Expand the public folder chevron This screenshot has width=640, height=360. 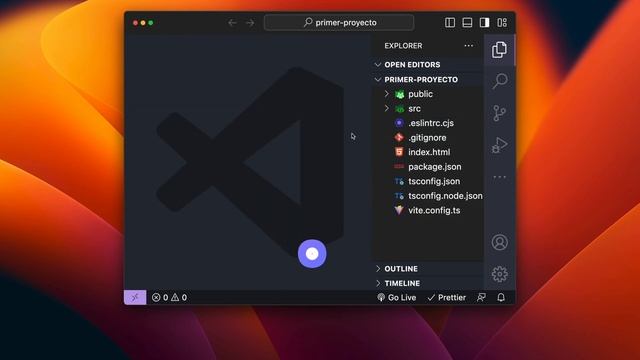pos(387,94)
